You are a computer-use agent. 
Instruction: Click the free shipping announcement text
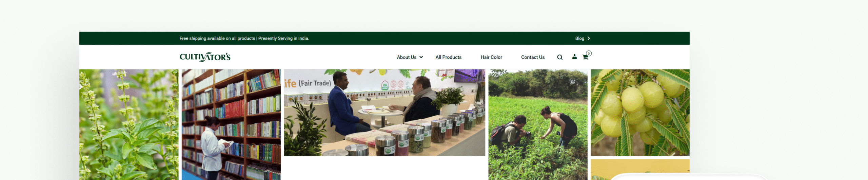point(244,38)
